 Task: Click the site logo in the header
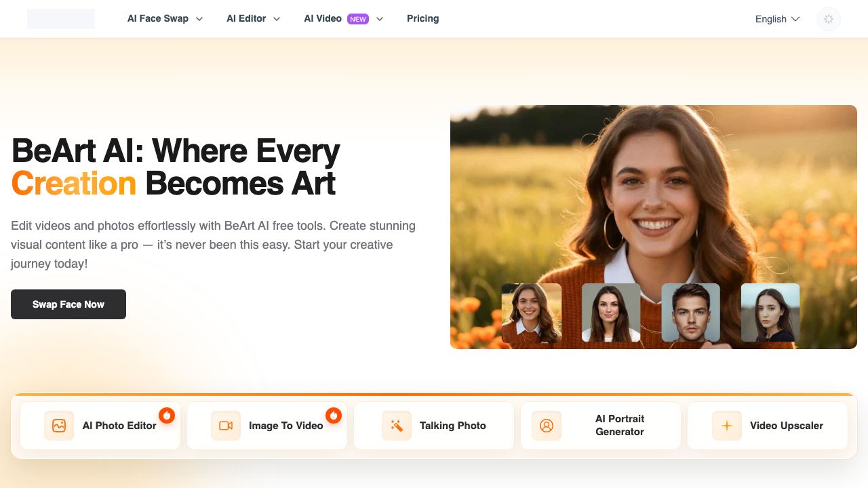pyautogui.click(x=61, y=19)
